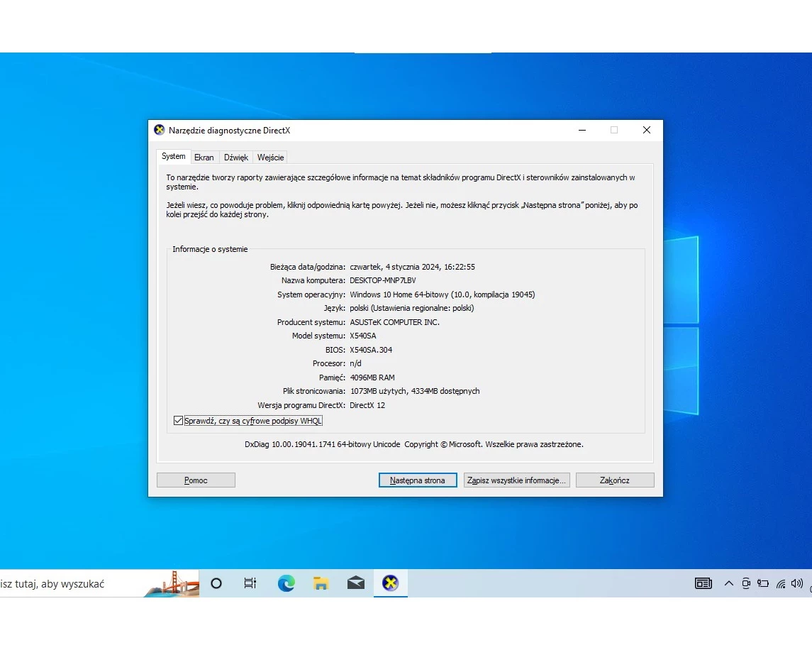Open the News and interests taskbar widget
Image resolution: width=812 pixels, height=650 pixels.
tap(703, 584)
